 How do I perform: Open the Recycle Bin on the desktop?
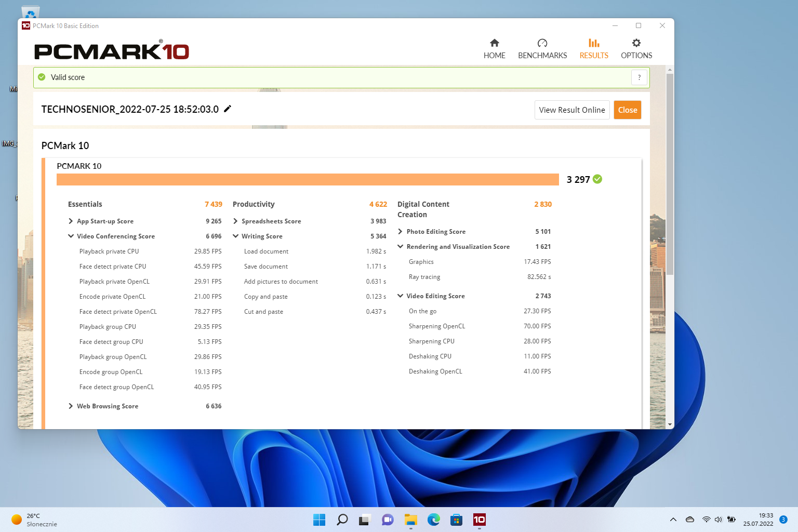tap(31, 11)
